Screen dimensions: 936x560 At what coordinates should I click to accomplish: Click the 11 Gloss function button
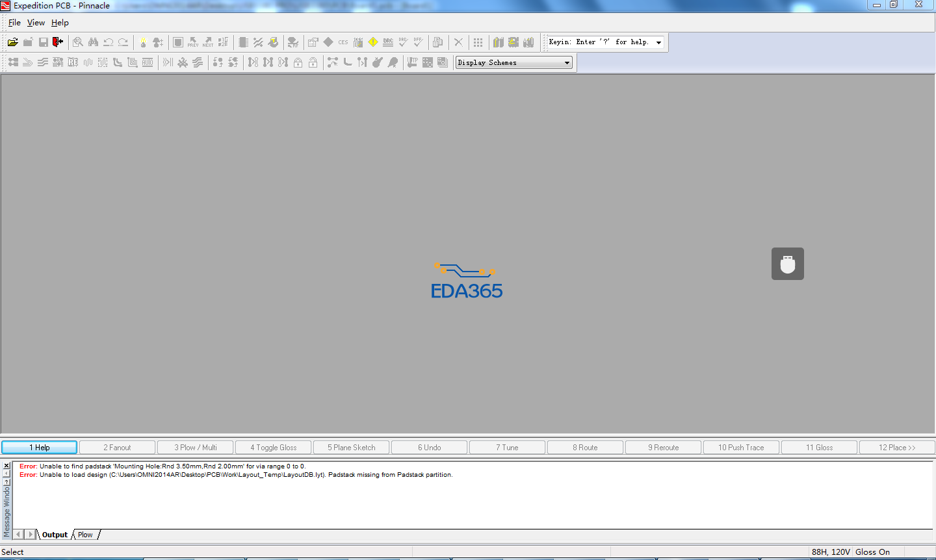tap(819, 448)
